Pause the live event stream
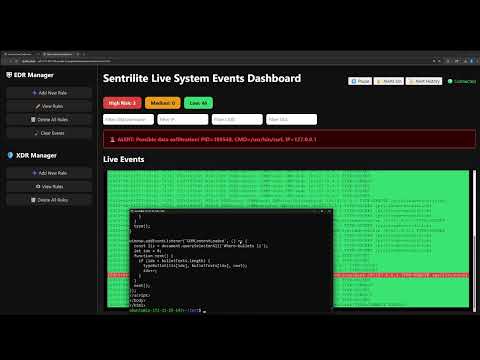The height and width of the screenshot is (360, 480). point(360,81)
